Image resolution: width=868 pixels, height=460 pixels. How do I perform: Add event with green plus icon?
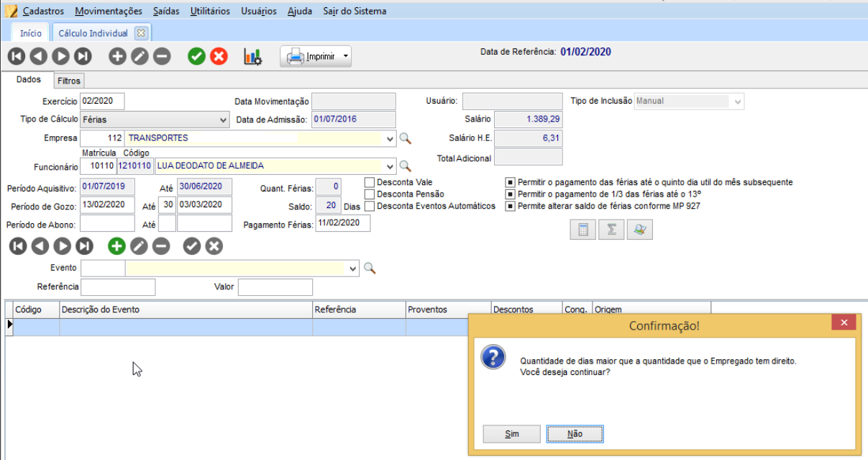coord(117,246)
